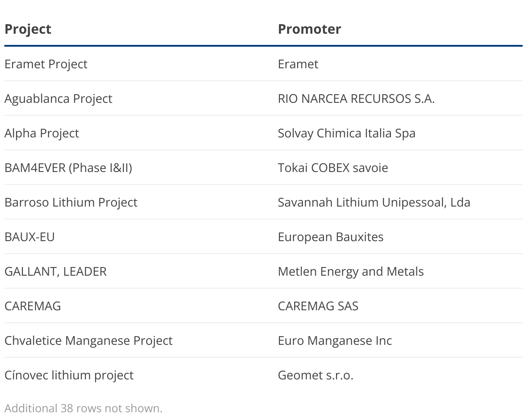Click the Promoter column header

(309, 29)
